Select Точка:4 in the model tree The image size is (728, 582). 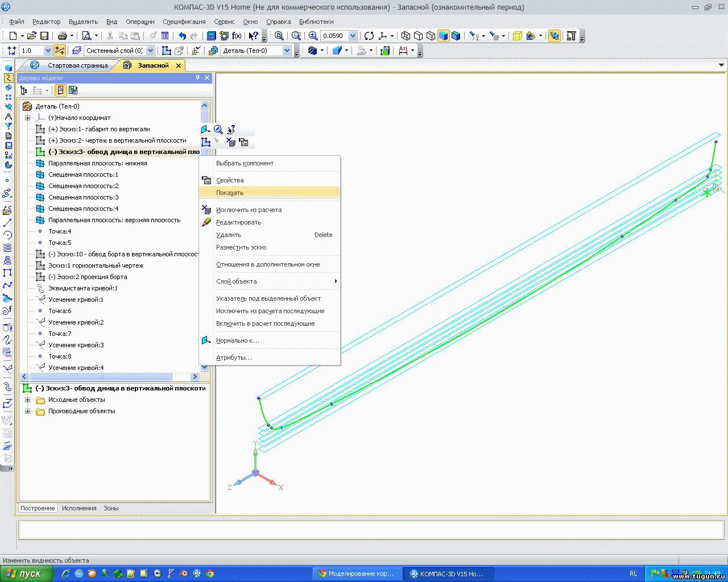pos(60,231)
